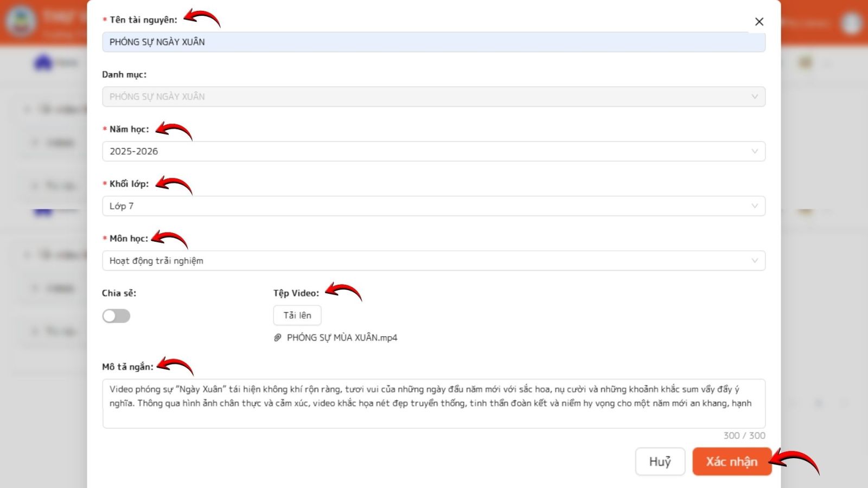Image resolution: width=868 pixels, height=488 pixels.
Task: Click the paperclip icon beside the mp4 file
Action: coord(278,338)
